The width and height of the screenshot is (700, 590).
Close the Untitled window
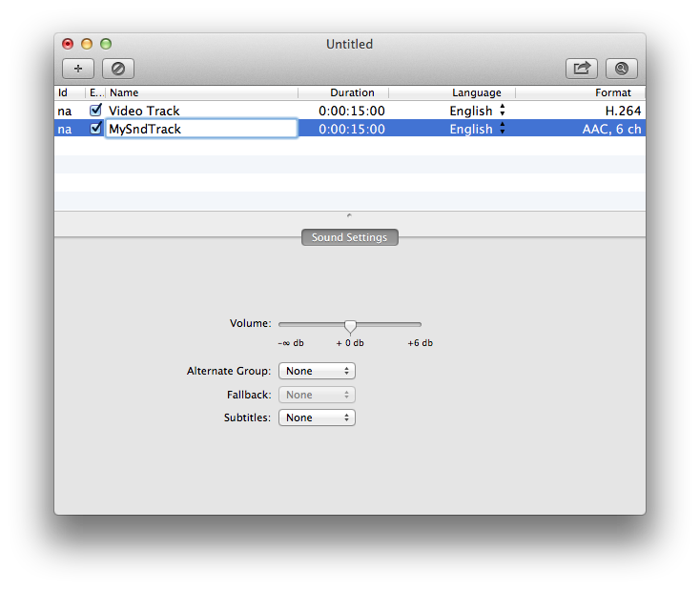(68, 44)
